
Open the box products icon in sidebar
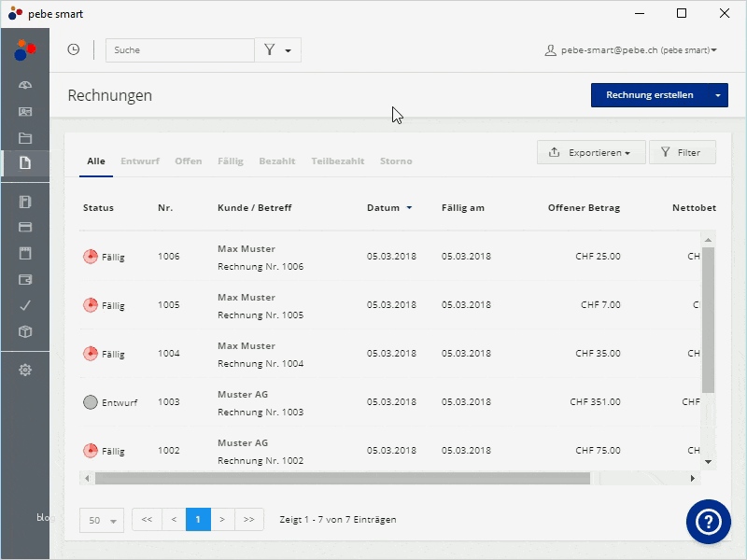(25, 331)
